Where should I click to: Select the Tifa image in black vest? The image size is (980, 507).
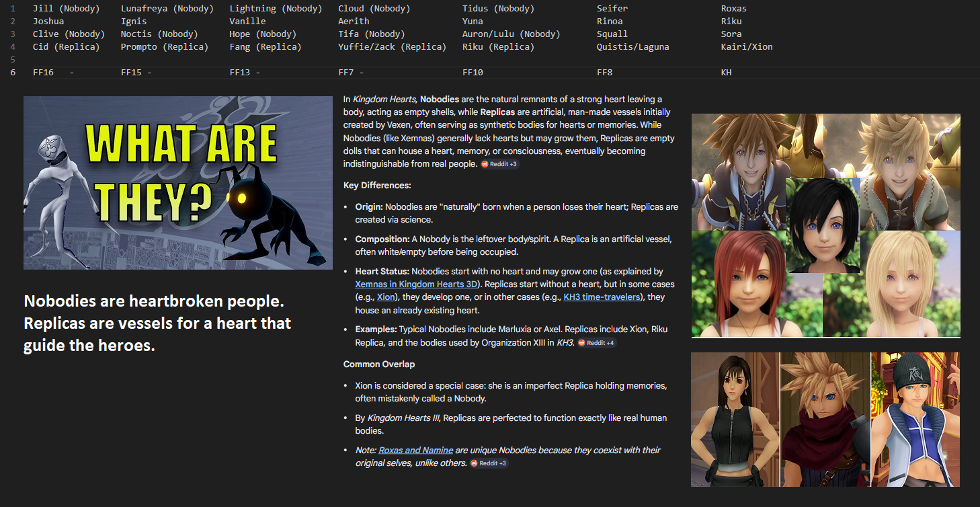pos(735,419)
